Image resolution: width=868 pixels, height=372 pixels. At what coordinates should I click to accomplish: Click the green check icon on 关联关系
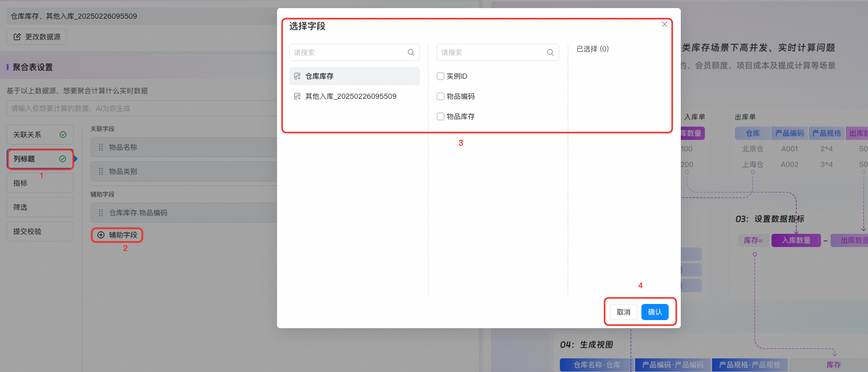pos(63,135)
